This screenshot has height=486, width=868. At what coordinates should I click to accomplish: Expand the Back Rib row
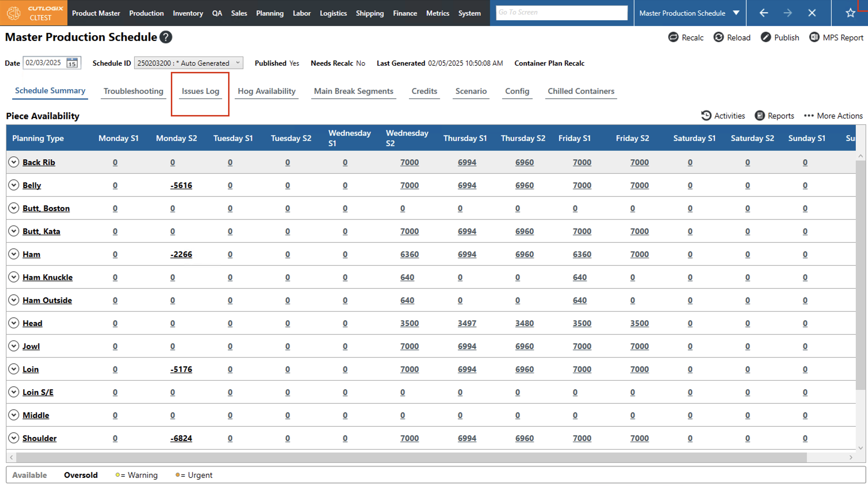click(x=14, y=162)
